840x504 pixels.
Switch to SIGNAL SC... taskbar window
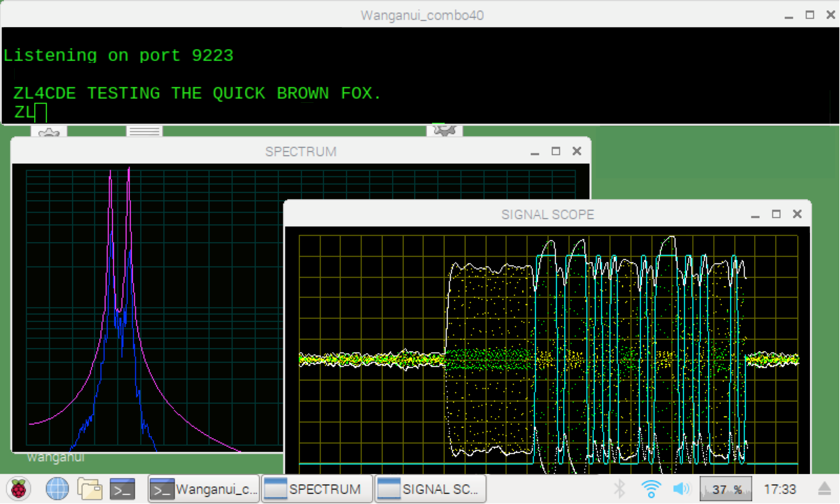tap(430, 489)
